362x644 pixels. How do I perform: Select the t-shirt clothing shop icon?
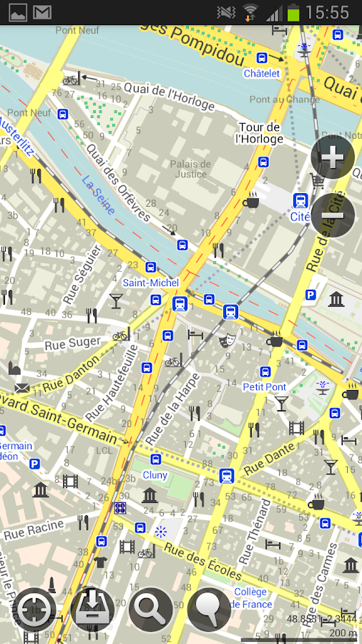[x=100, y=562]
